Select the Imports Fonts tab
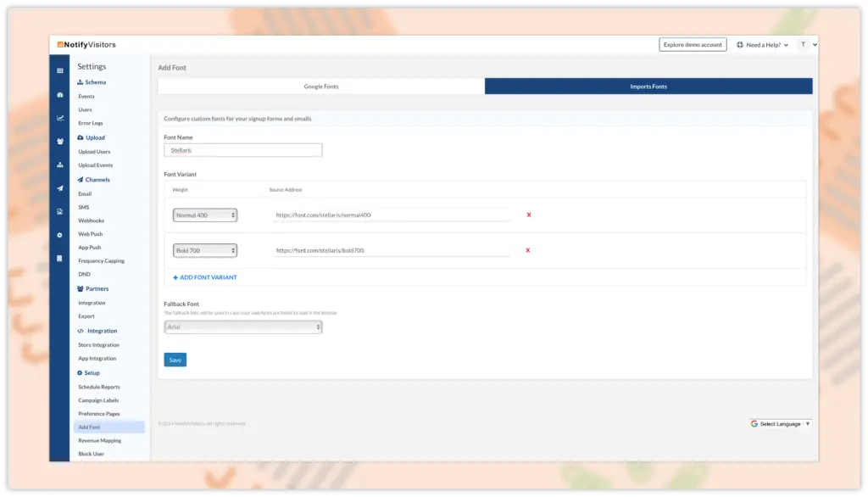This screenshot has height=497, width=868. pyautogui.click(x=648, y=87)
